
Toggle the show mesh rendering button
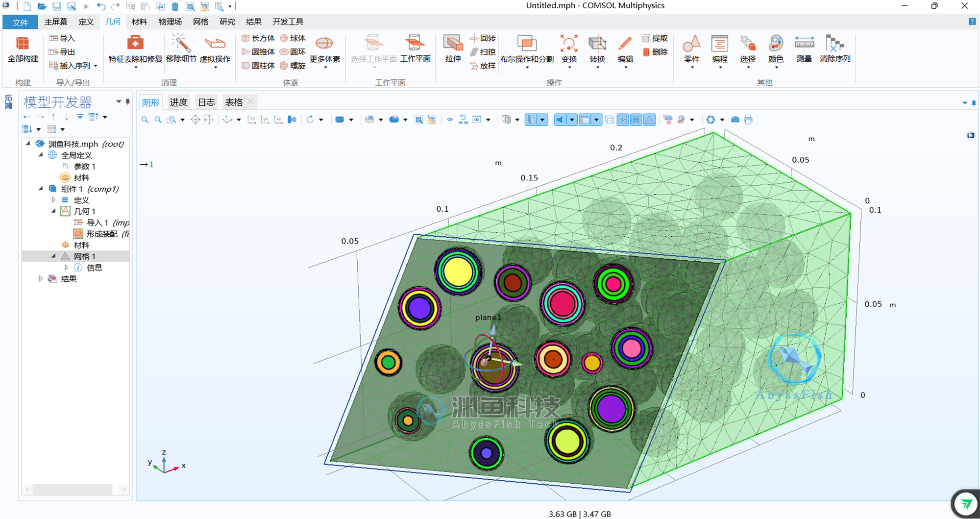point(649,120)
